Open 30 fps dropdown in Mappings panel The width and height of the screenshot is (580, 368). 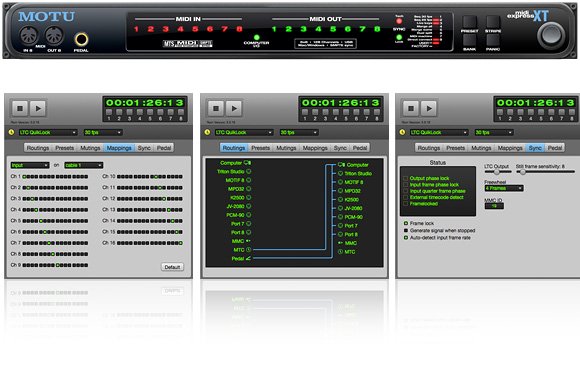[103, 132]
